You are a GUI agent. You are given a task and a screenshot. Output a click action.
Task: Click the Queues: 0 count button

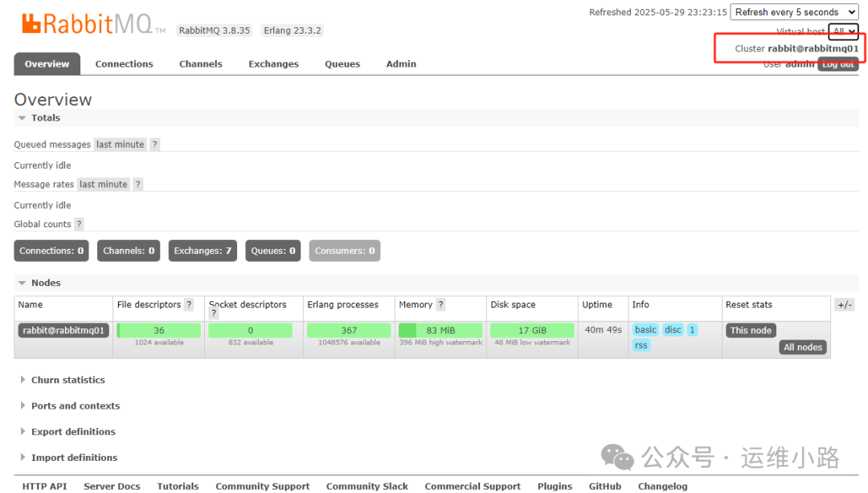(x=273, y=251)
